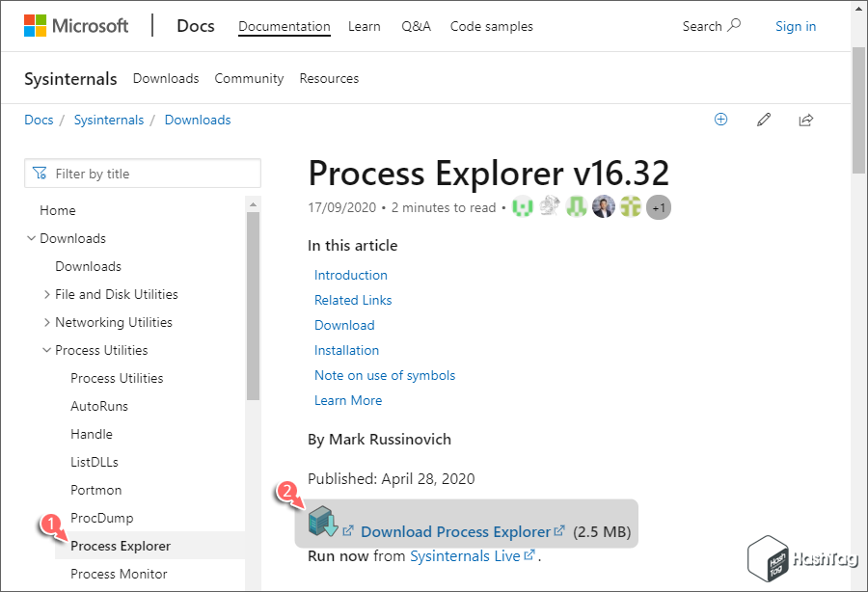
Task: Click the circled plus icon near the breadcrumb
Action: pos(720,119)
